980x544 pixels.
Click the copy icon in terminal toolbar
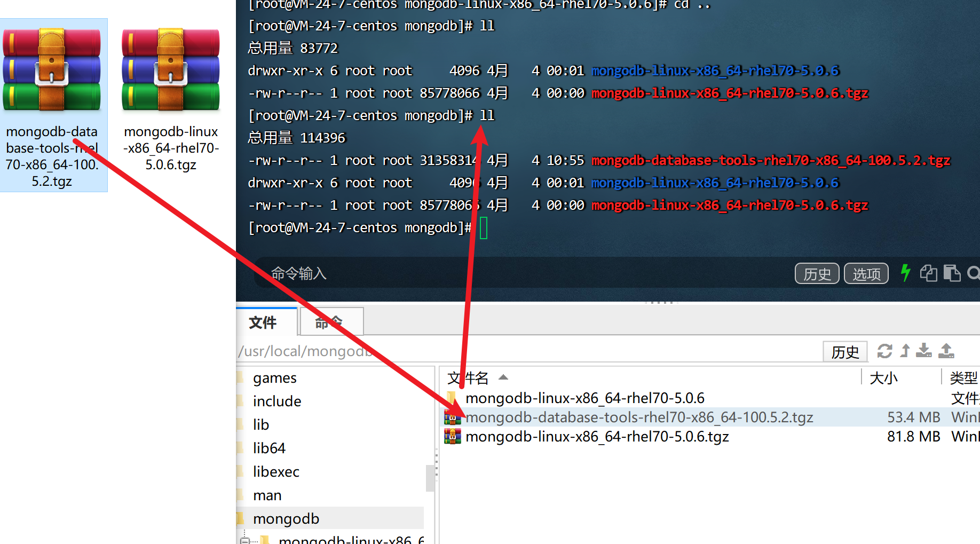click(x=929, y=273)
